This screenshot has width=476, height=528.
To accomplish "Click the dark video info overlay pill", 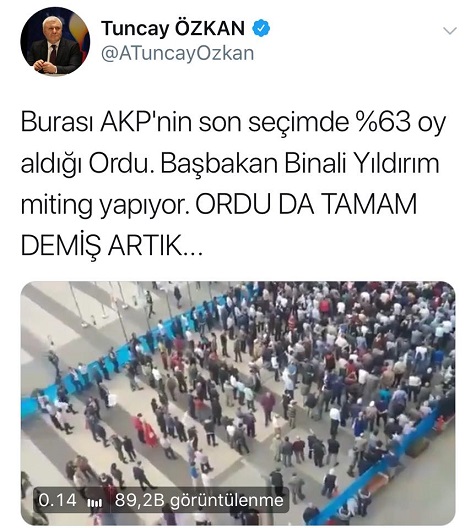I will pos(161,501).
